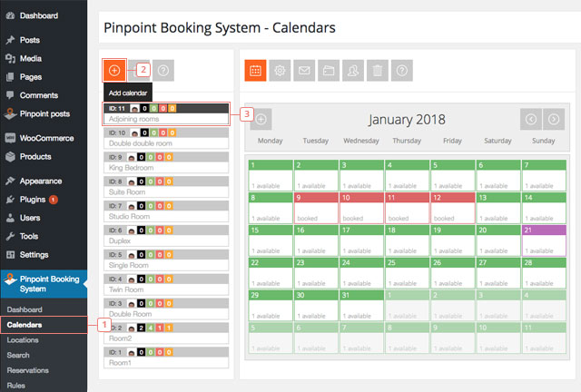Screen dimensions: 581x392
Task: Open Locations submenu link
Action: (x=23, y=340)
